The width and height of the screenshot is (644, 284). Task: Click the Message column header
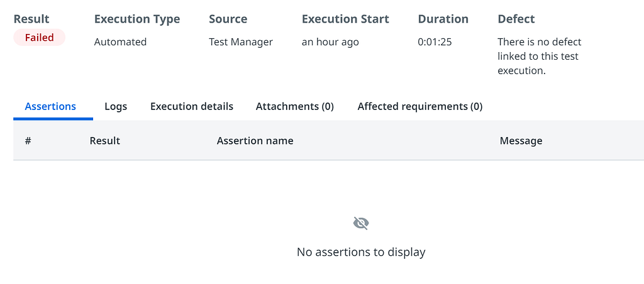pos(521,141)
